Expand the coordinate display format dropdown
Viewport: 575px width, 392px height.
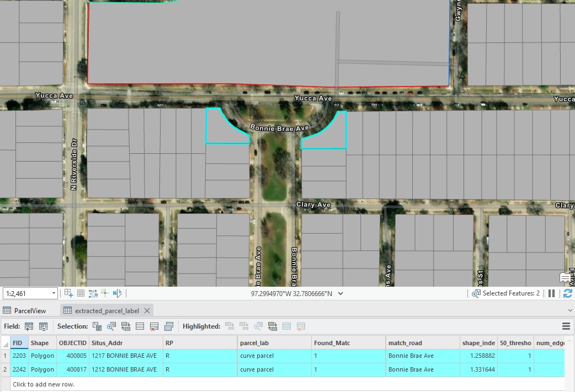[x=340, y=293]
